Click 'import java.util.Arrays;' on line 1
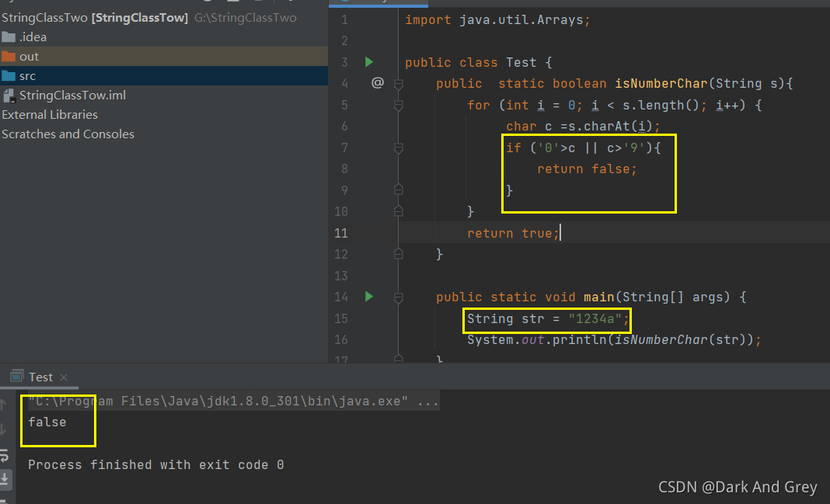The image size is (830, 504). 497,20
